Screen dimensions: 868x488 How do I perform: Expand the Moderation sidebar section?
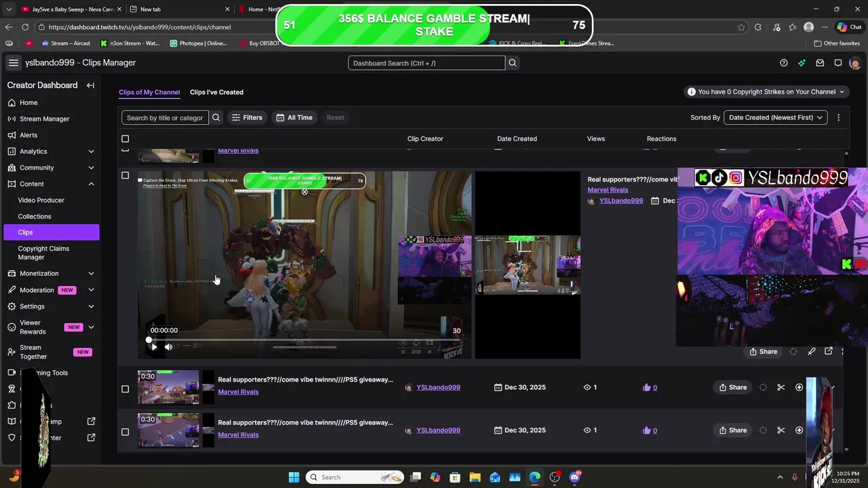(91, 290)
